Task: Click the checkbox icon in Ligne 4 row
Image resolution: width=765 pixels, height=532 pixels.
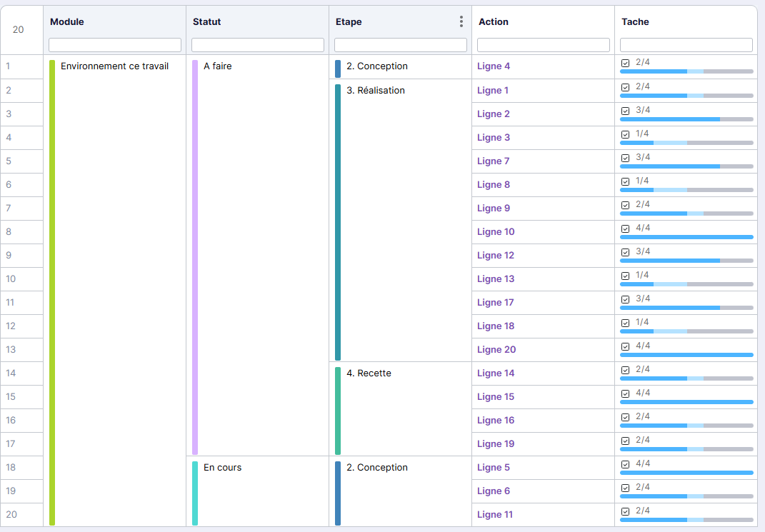Action: (x=626, y=63)
